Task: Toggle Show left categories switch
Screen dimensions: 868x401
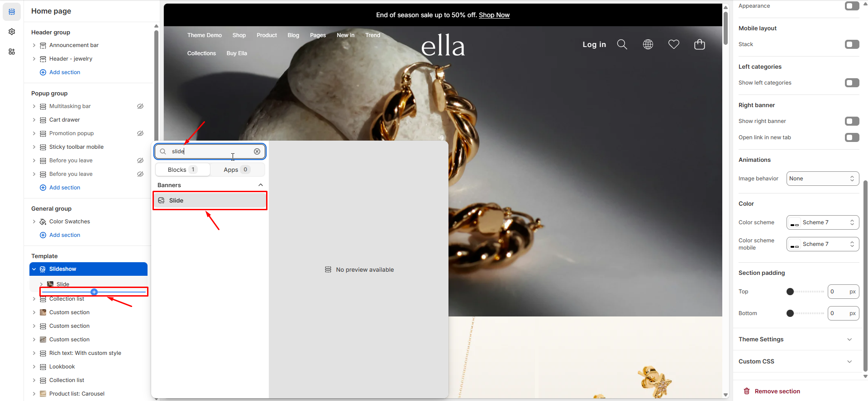Action: tap(852, 83)
